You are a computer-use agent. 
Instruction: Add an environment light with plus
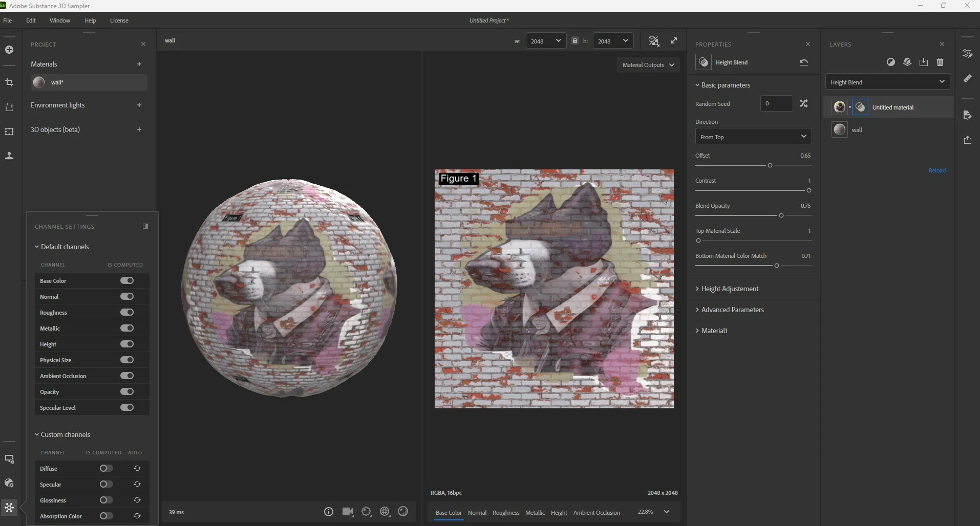[x=139, y=105]
